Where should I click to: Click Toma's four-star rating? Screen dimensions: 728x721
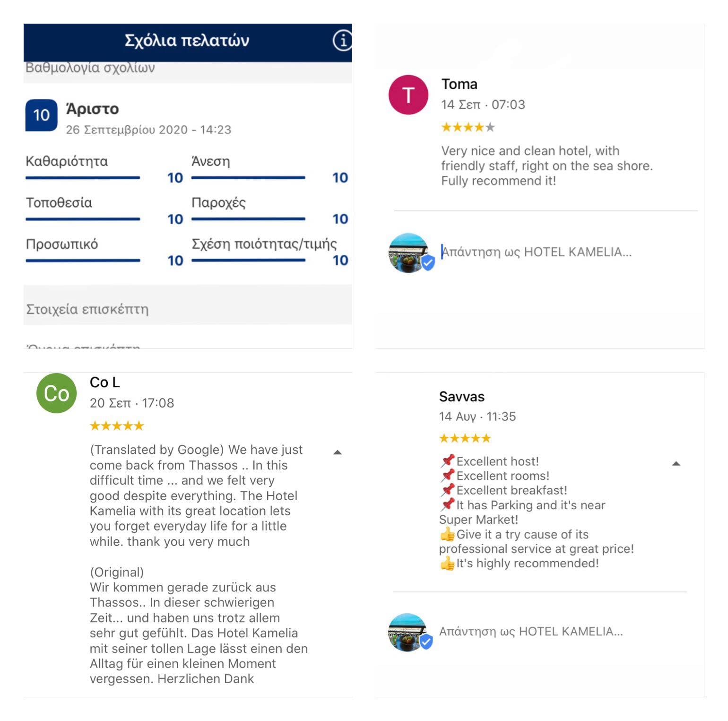(468, 127)
